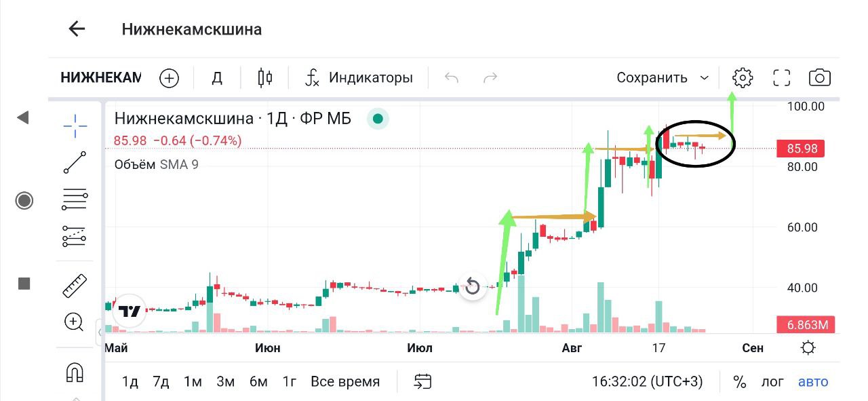Collapse left panel with triangle arrow
Viewport: 868px width, 401px height.
tap(23, 118)
